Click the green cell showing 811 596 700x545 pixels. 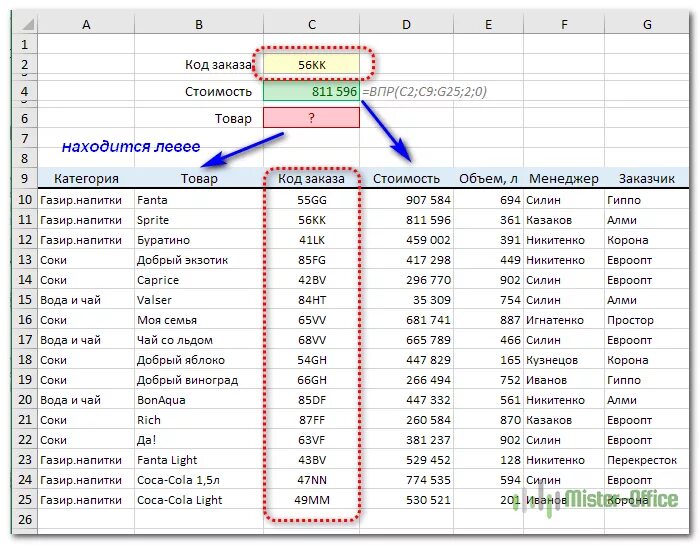point(312,92)
